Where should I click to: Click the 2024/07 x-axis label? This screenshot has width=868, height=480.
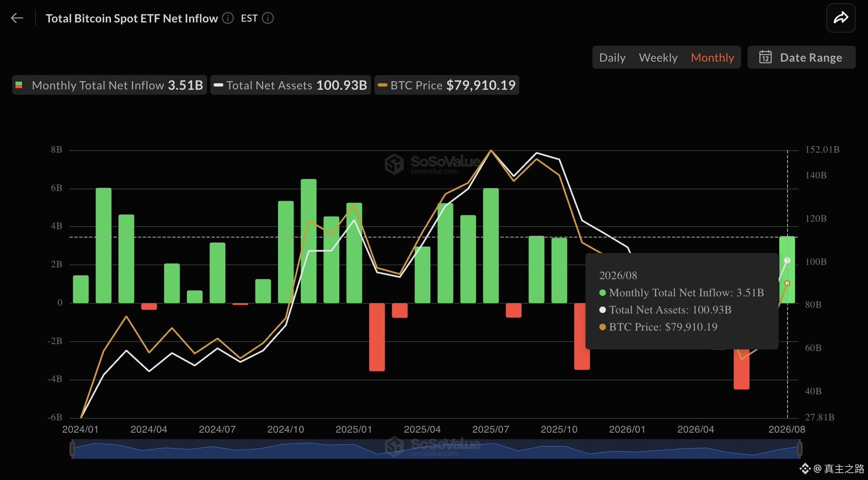(x=217, y=429)
